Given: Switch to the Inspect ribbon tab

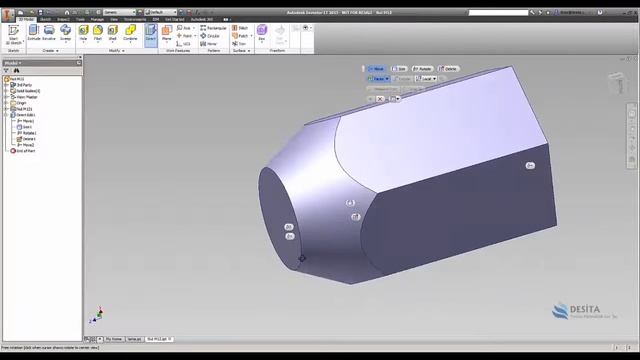Looking at the screenshot, I should (x=63, y=19).
